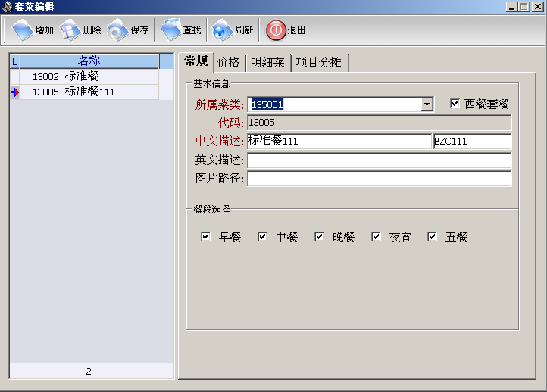Switch to the 常规 tab
Image resolution: width=547 pixels, height=392 pixels.
click(x=196, y=61)
